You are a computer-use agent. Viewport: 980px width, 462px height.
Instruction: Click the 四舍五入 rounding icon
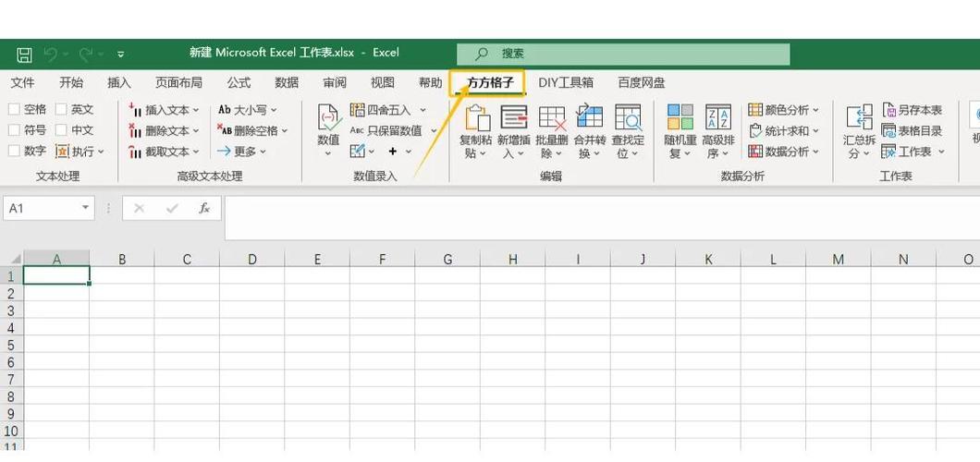click(357, 111)
